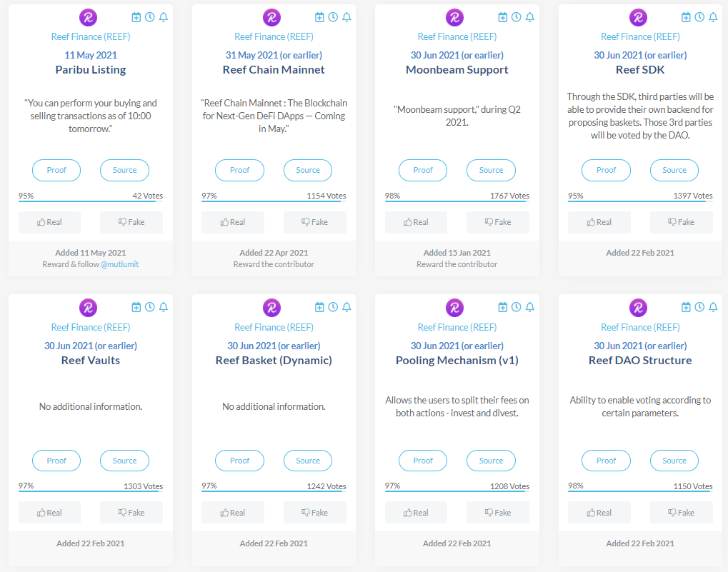Screen dimensions: 728x572
Task: Open Proof for Moonbeam Support
Action: (423, 170)
